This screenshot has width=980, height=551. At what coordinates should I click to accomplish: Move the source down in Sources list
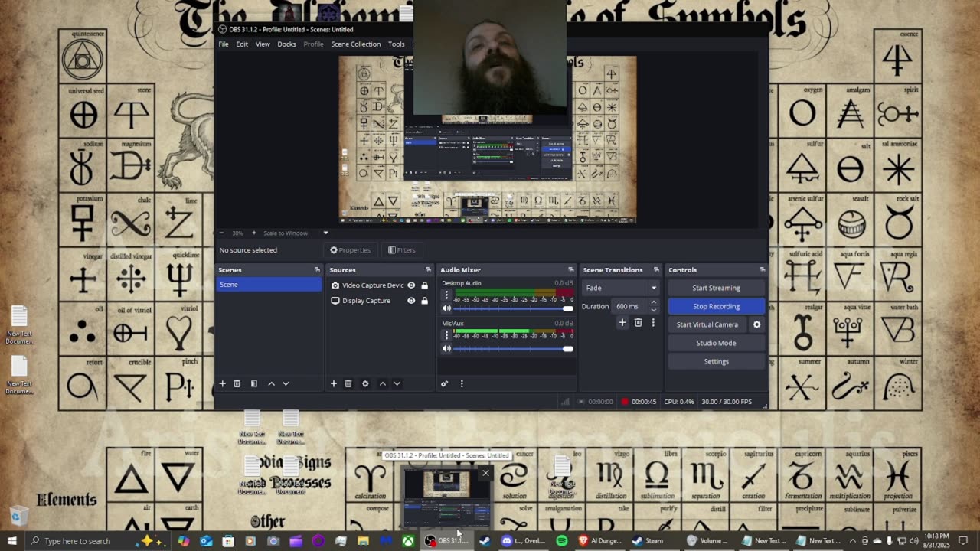(397, 383)
